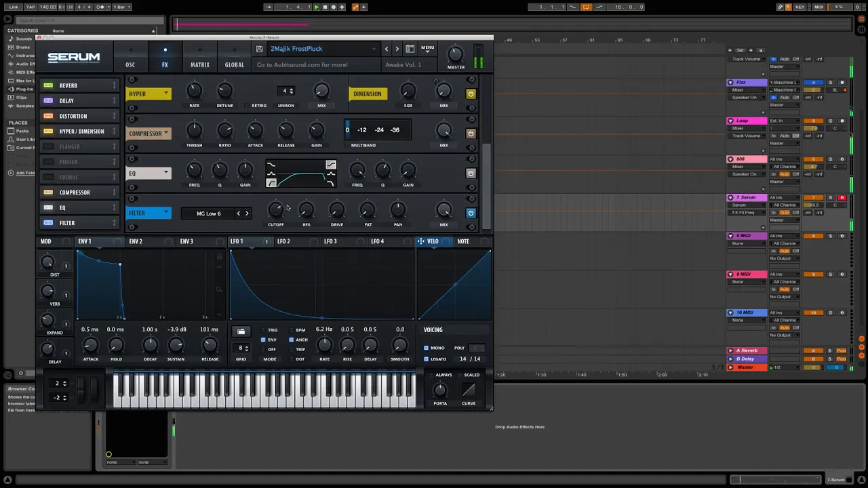The width and height of the screenshot is (868, 488).
Task: Open Serum MENU
Action: pos(427,49)
